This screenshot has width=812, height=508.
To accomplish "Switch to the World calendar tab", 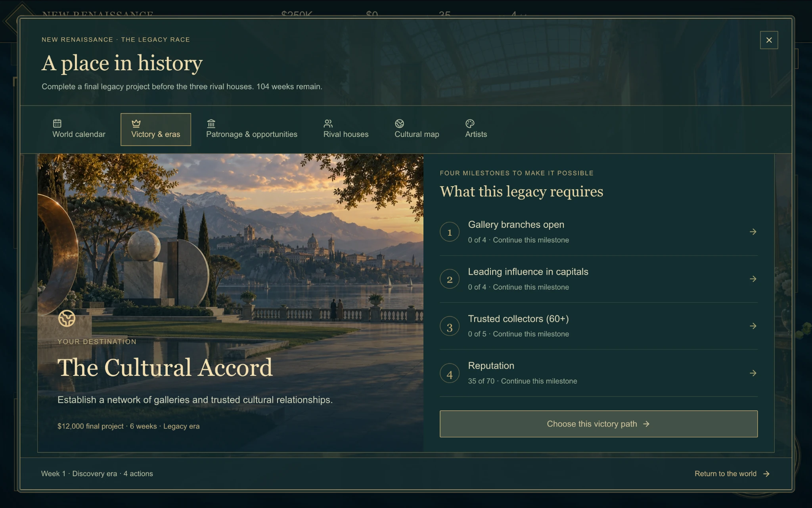I will 79,129.
